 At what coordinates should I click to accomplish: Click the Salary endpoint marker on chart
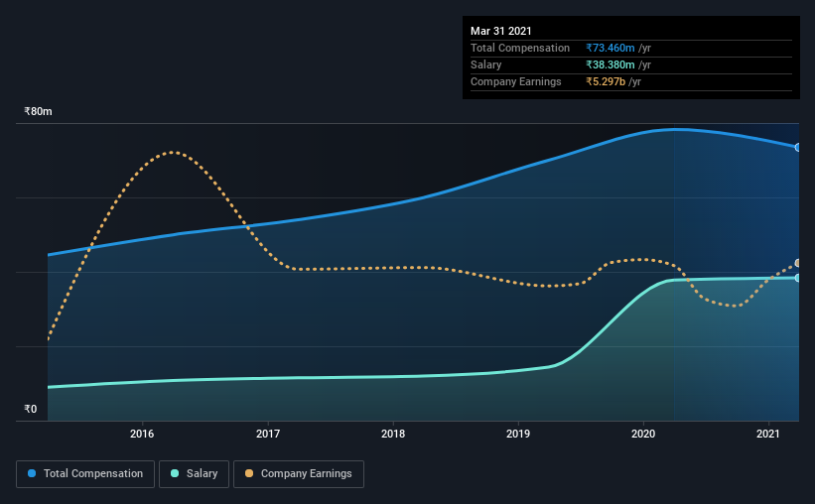pos(798,278)
